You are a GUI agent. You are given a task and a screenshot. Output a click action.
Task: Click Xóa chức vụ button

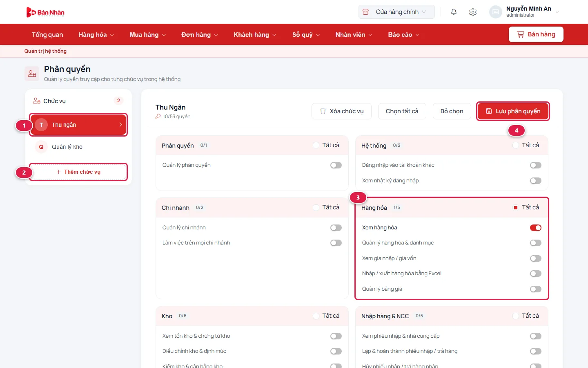(x=341, y=111)
